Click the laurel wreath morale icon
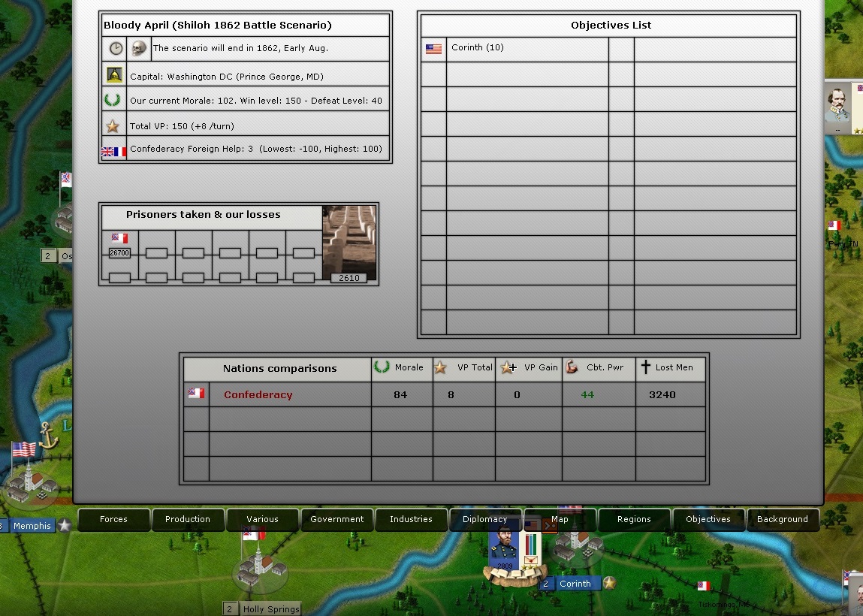The image size is (863, 616). coord(114,100)
